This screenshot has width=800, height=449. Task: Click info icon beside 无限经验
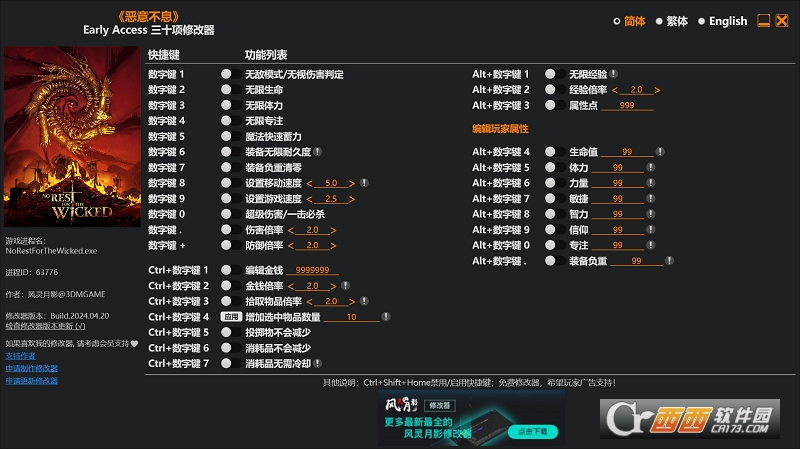tap(614, 74)
